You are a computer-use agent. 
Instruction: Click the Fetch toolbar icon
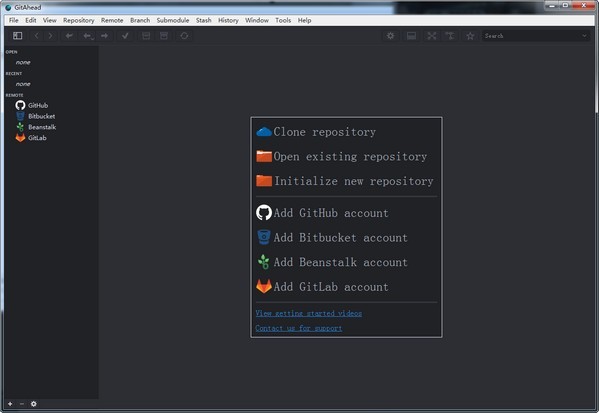[x=69, y=36]
